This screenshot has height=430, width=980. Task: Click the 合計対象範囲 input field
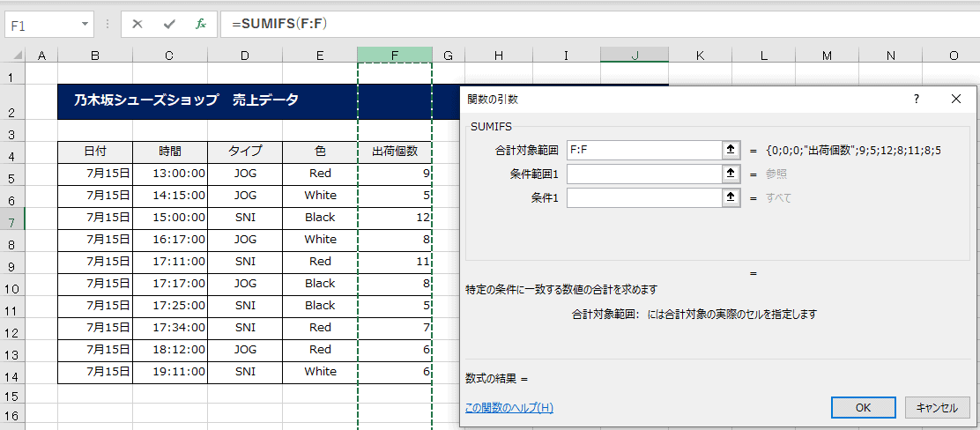click(645, 150)
